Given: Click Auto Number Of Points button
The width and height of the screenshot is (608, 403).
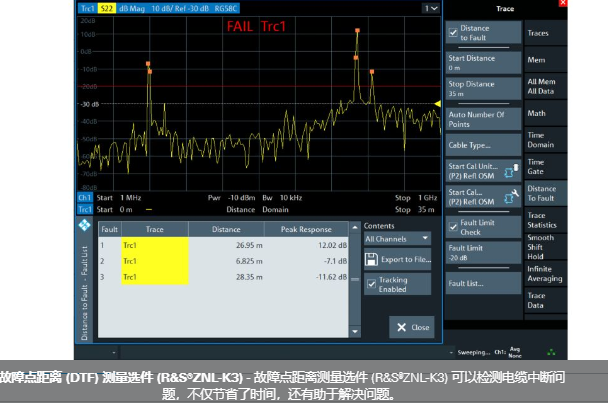Looking at the screenshot, I should tap(483, 119).
